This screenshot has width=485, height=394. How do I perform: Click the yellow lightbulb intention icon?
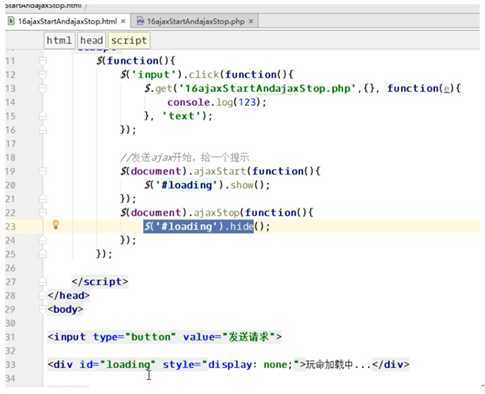pyautogui.click(x=56, y=225)
